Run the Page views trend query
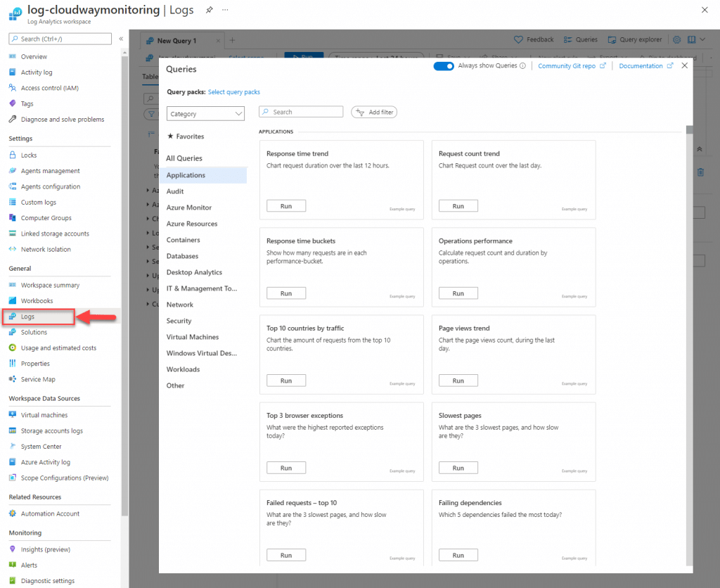The width and height of the screenshot is (720, 588). coord(458,381)
